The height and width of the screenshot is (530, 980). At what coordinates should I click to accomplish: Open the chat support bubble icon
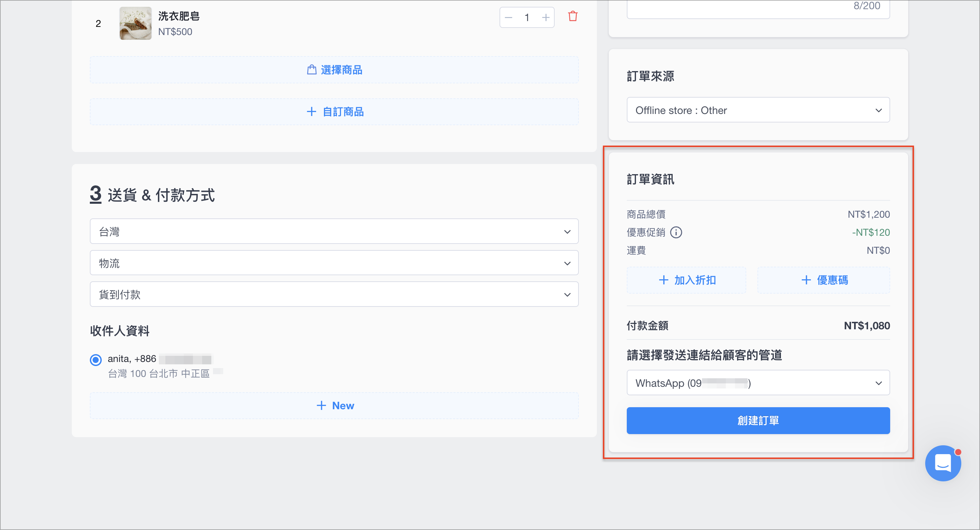943,463
